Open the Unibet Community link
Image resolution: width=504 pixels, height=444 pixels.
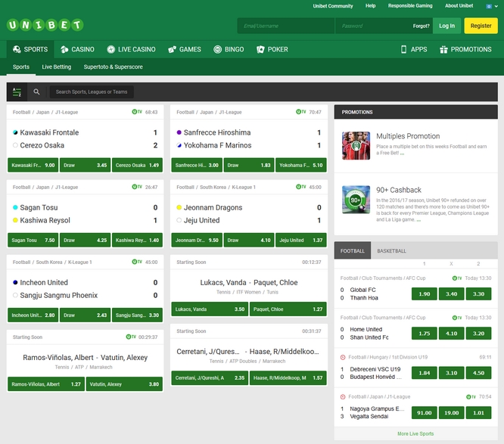pyautogui.click(x=333, y=6)
